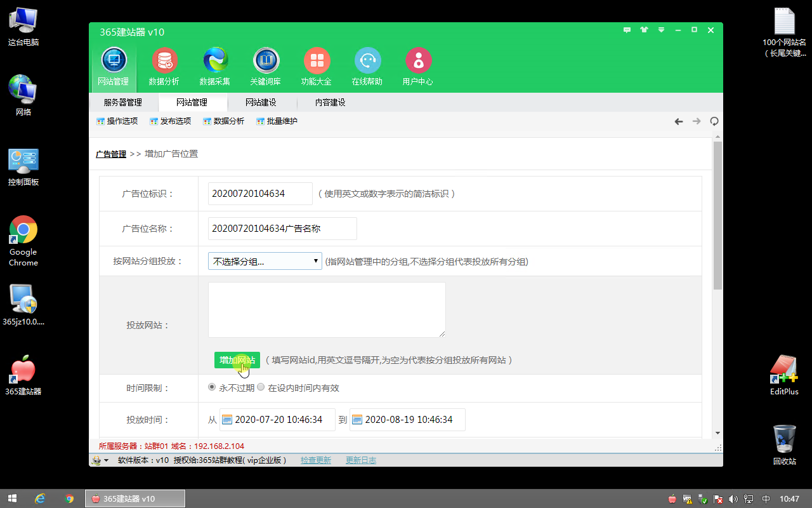Click the 广告管理 breadcrumb link
The height and width of the screenshot is (508, 812).
[111, 154]
